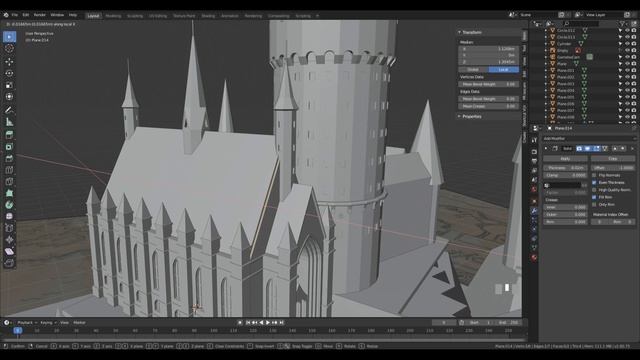Screen dimensions: 640x360
Task: Toggle Solidify modifier viewport display
Action: point(588,149)
